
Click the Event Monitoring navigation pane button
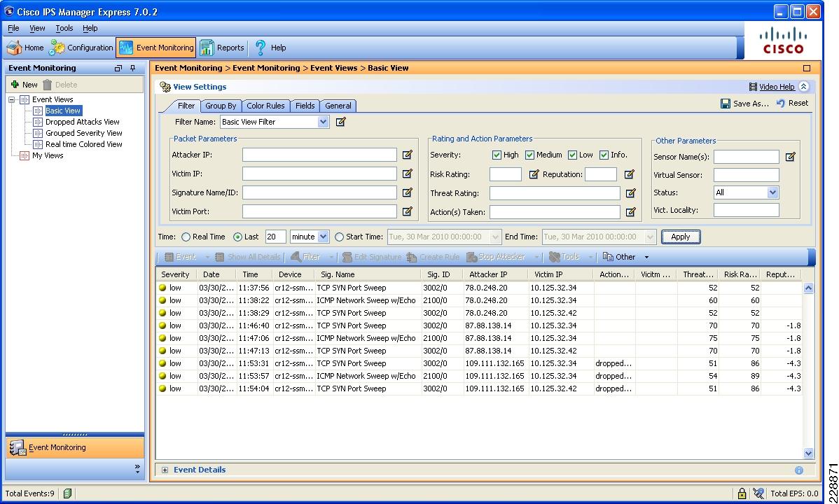coord(75,447)
